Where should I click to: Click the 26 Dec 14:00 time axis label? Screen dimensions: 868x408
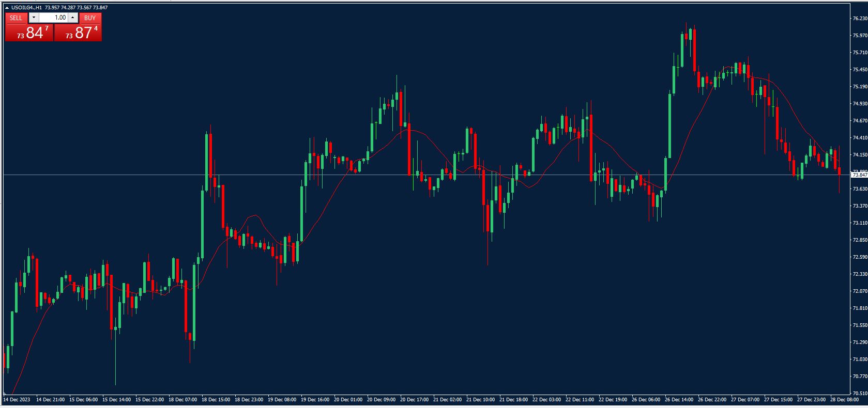679,400
